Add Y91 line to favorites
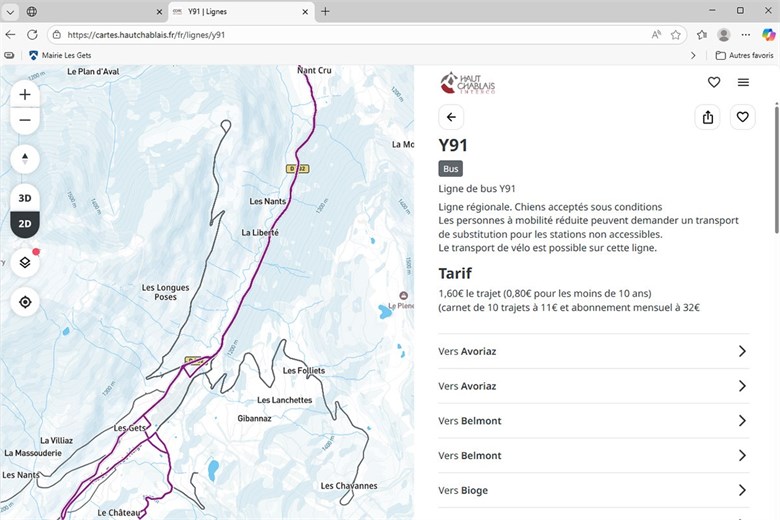 (x=743, y=117)
